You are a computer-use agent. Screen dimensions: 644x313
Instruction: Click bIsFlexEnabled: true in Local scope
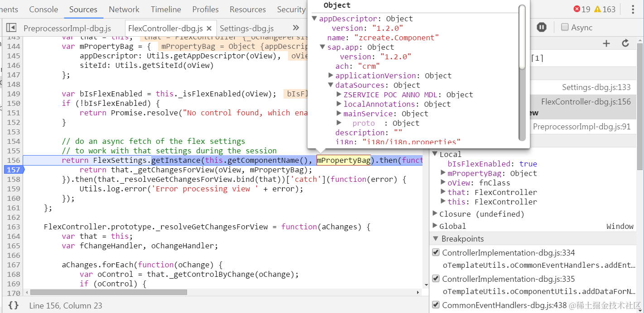click(492, 164)
